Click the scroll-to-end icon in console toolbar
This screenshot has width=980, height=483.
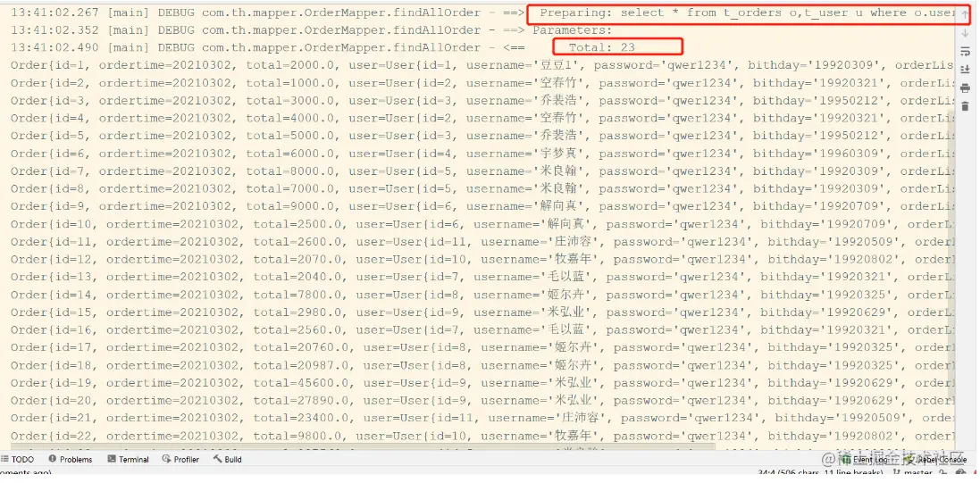tap(966, 70)
